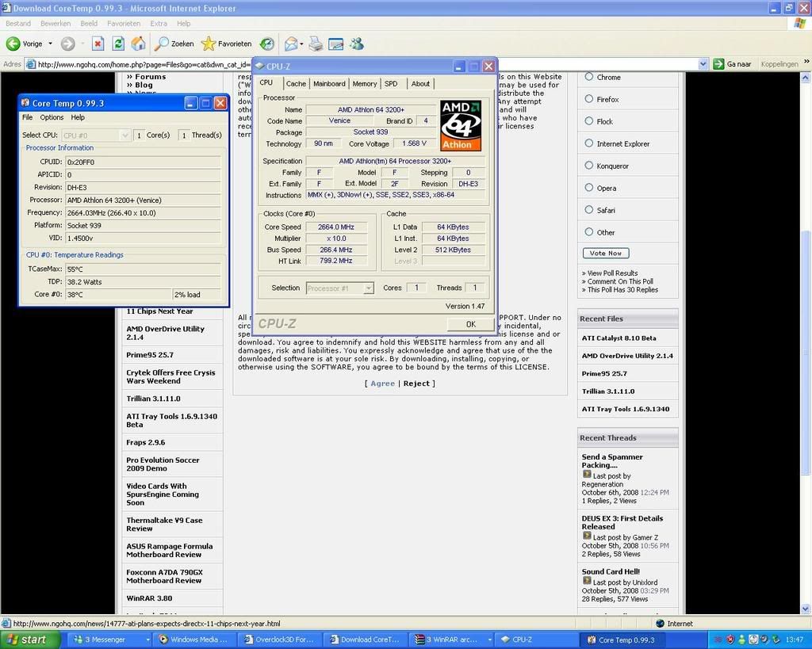The height and width of the screenshot is (649, 812).
Task: Select the Konqueror poll option
Action: [x=589, y=166]
